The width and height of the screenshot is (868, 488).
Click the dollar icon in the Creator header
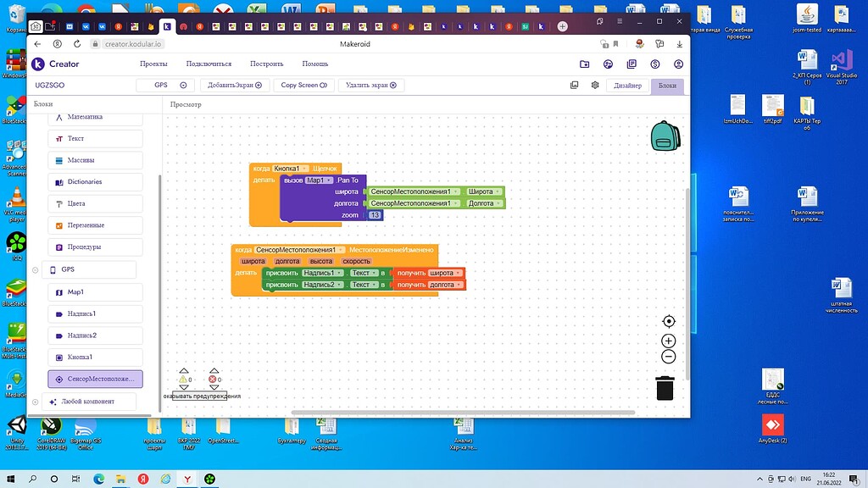click(x=655, y=64)
